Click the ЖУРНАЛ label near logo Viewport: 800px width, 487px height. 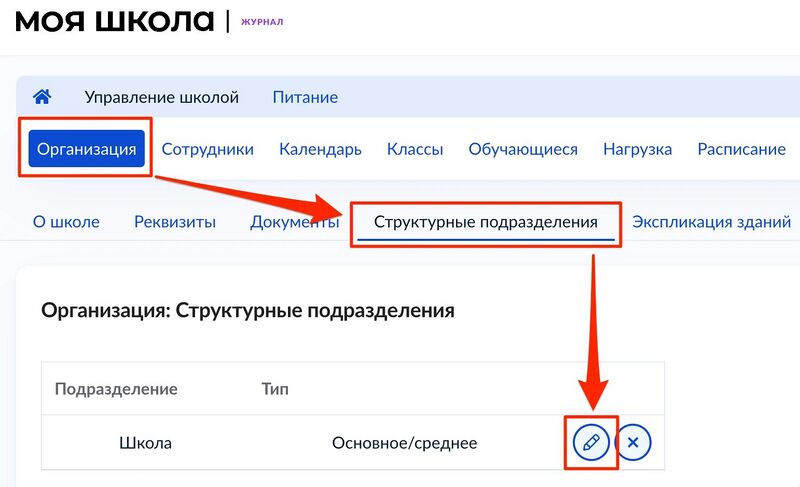tap(262, 22)
